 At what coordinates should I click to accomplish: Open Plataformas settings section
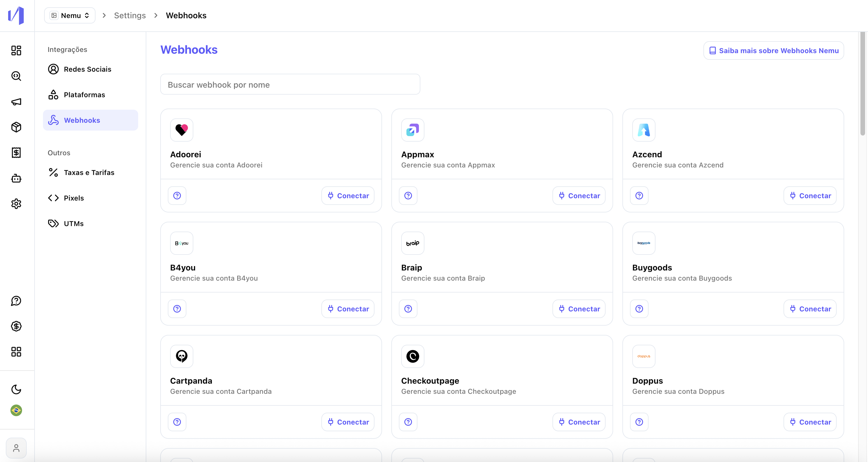coord(90,95)
